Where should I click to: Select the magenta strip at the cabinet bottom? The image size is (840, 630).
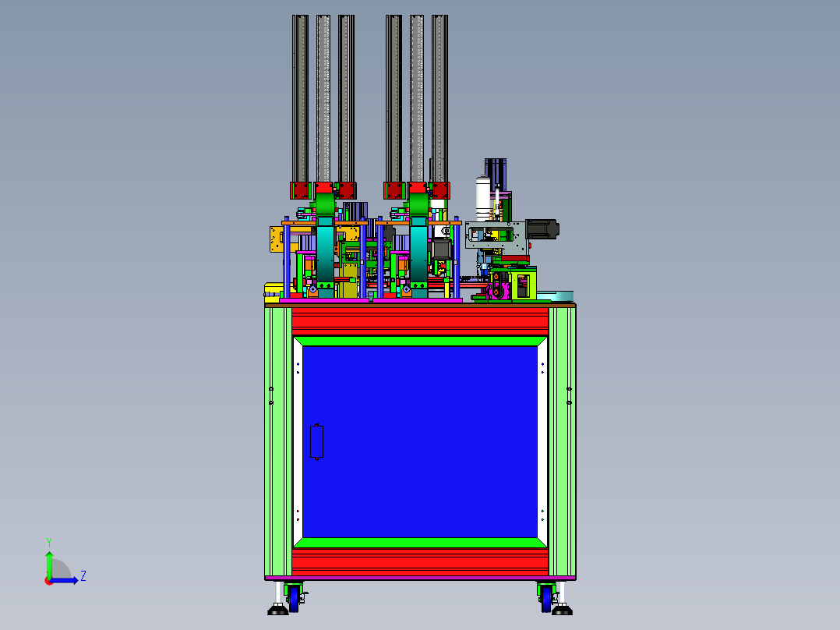pyautogui.click(x=420, y=579)
